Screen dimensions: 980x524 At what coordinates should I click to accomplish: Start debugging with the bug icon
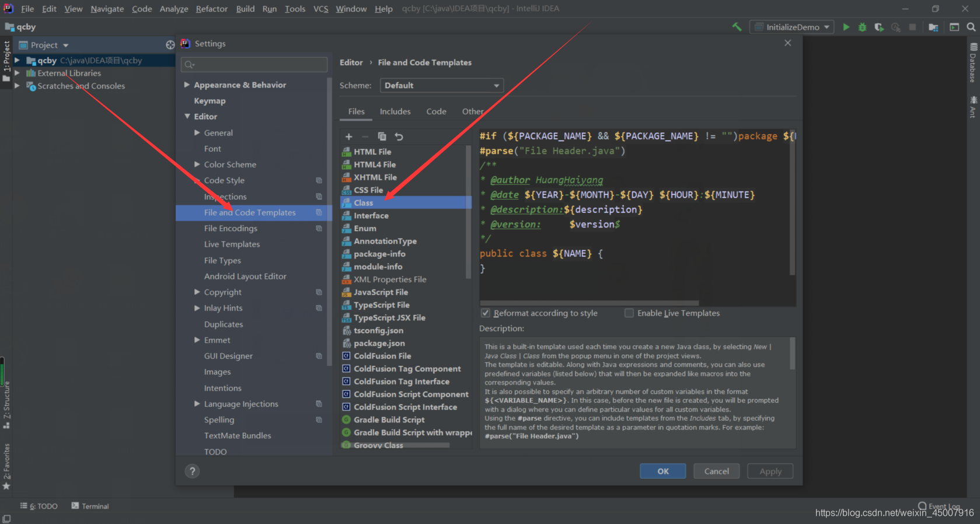click(862, 27)
